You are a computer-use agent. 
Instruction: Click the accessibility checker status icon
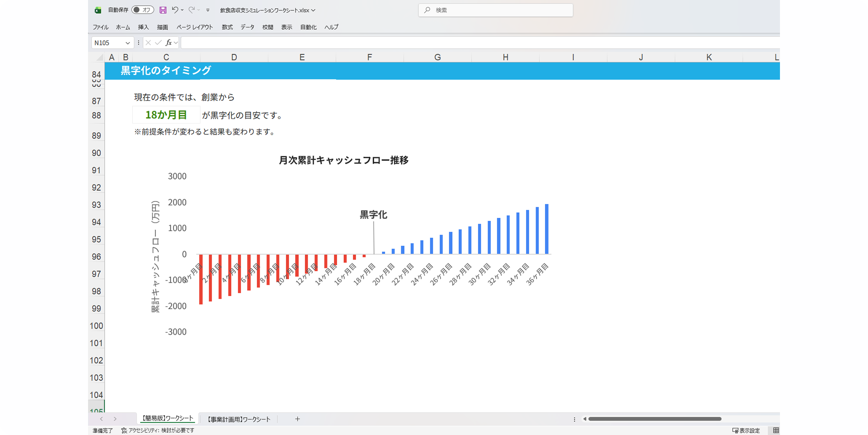(124, 430)
